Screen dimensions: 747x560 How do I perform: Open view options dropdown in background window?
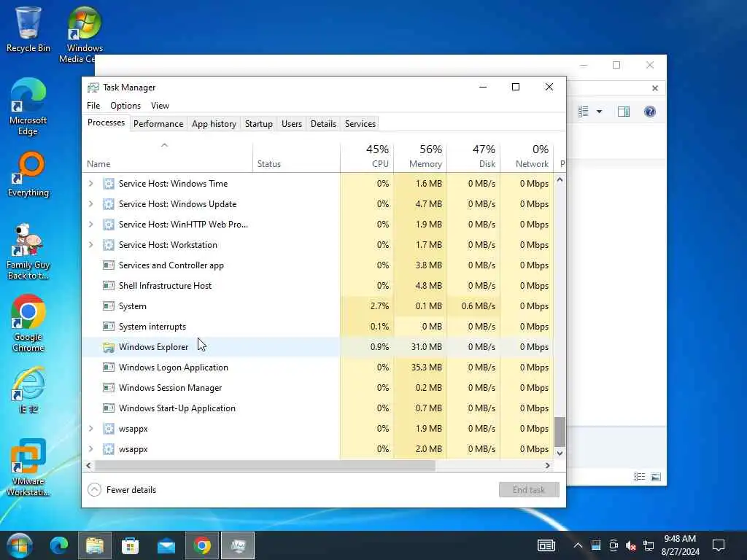pyautogui.click(x=600, y=112)
